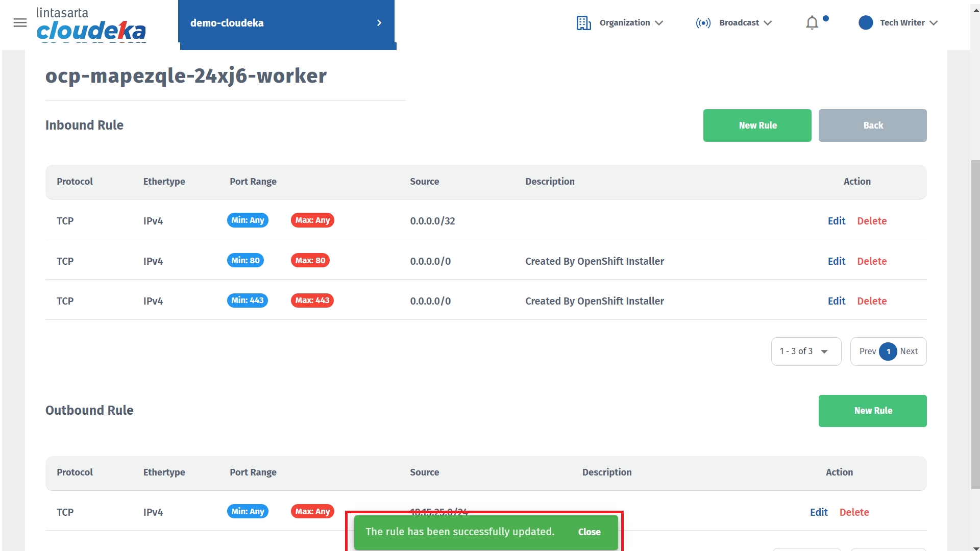
Task: Go to the Next inbound page
Action: tap(909, 352)
